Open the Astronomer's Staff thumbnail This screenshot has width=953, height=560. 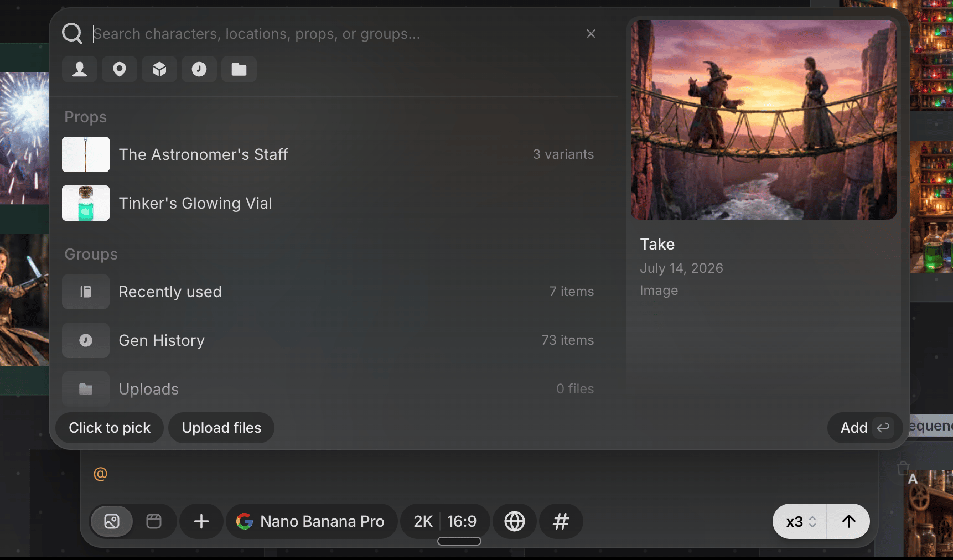86,154
